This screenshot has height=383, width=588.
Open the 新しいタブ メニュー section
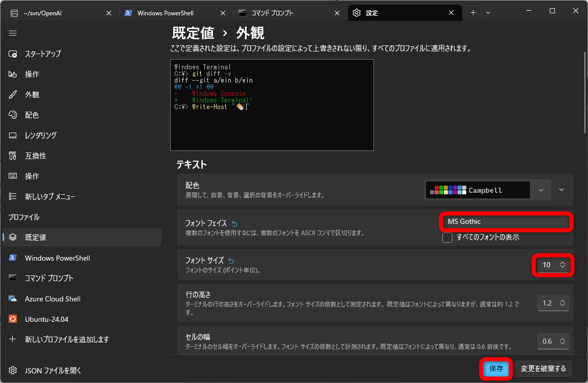click(x=57, y=196)
